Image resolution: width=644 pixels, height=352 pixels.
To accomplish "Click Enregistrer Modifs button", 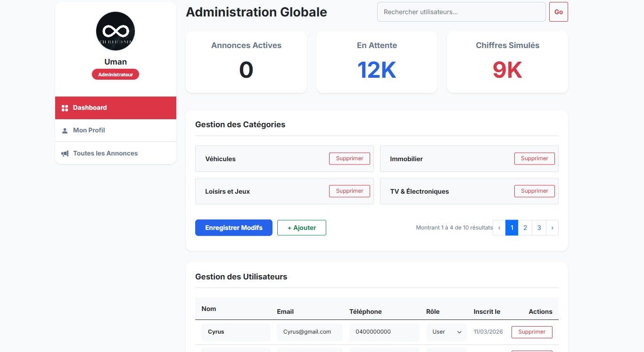I will pyautogui.click(x=234, y=228).
